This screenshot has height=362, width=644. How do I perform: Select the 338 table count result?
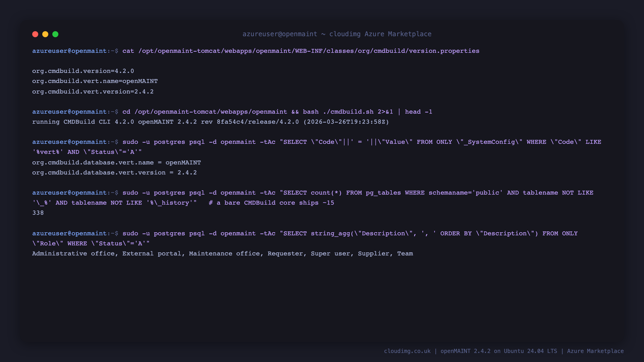[x=38, y=213]
